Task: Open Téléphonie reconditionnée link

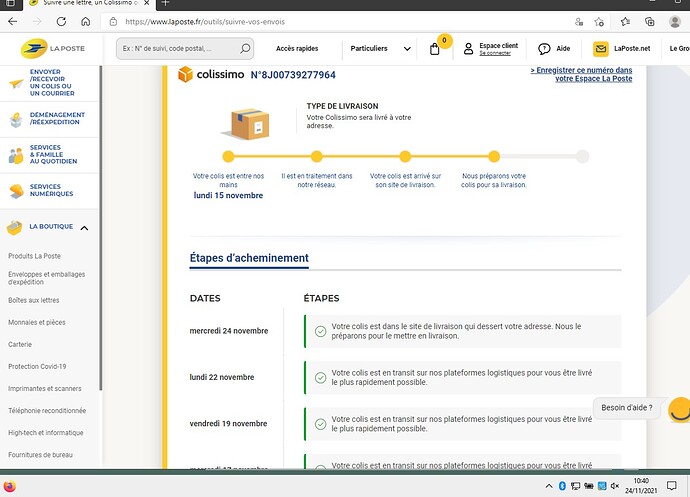Action: click(x=47, y=410)
